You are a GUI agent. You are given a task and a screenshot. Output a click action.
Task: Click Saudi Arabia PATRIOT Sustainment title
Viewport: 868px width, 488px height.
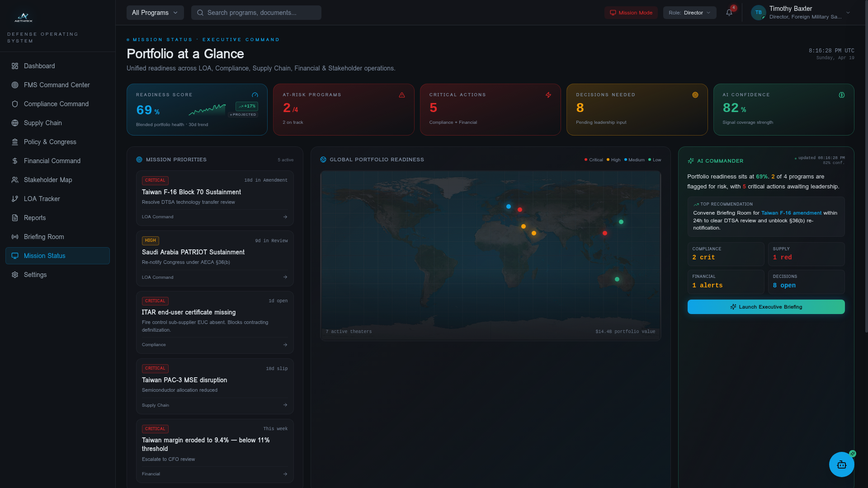click(193, 252)
